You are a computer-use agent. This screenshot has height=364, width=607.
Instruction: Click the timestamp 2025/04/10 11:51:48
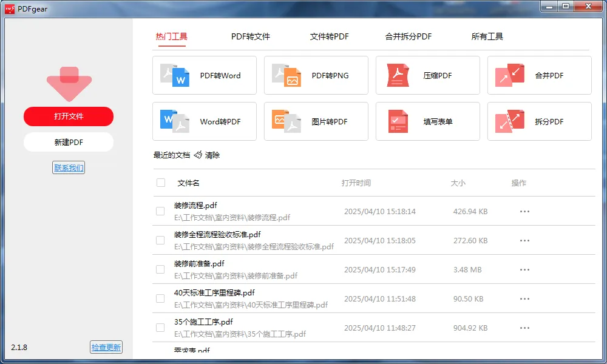click(380, 298)
